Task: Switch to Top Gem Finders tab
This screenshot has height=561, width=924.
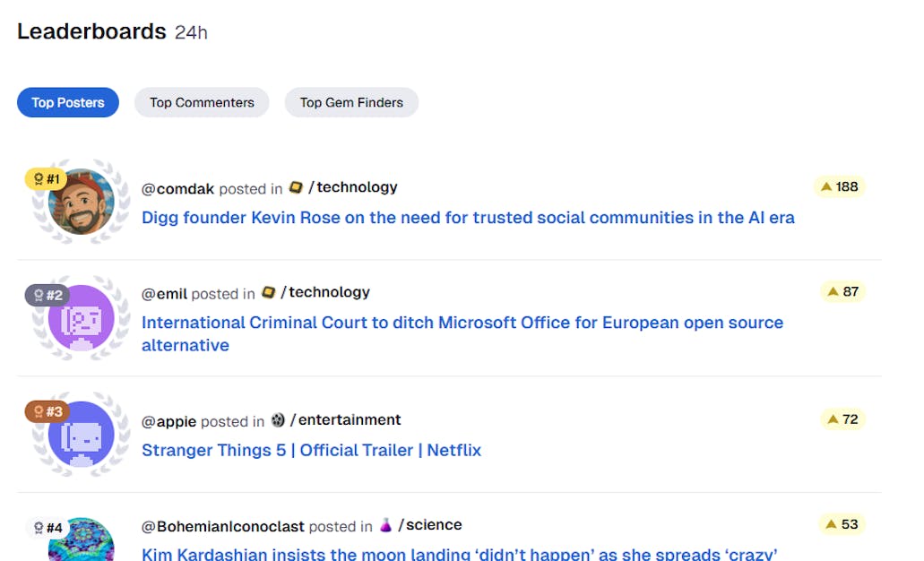Action: [351, 102]
